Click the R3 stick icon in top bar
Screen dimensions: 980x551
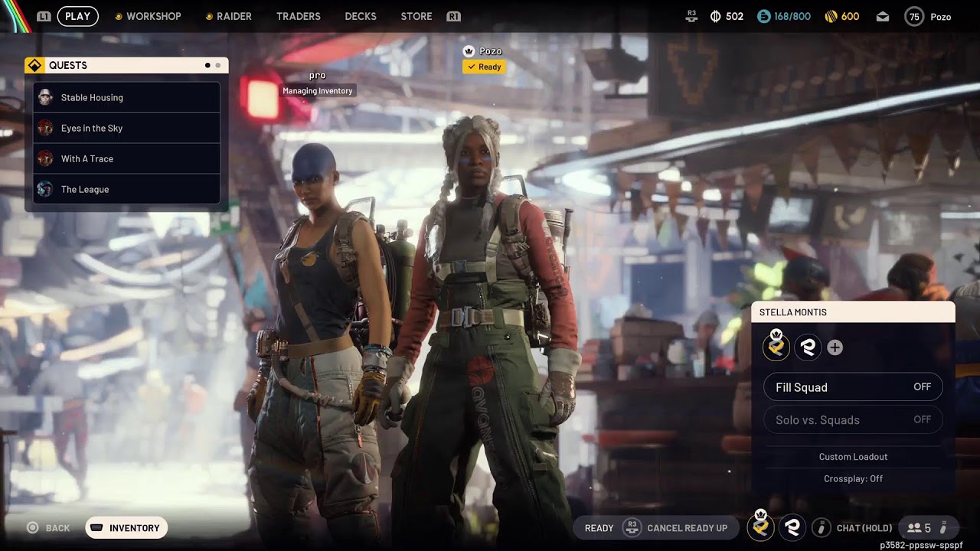point(692,16)
